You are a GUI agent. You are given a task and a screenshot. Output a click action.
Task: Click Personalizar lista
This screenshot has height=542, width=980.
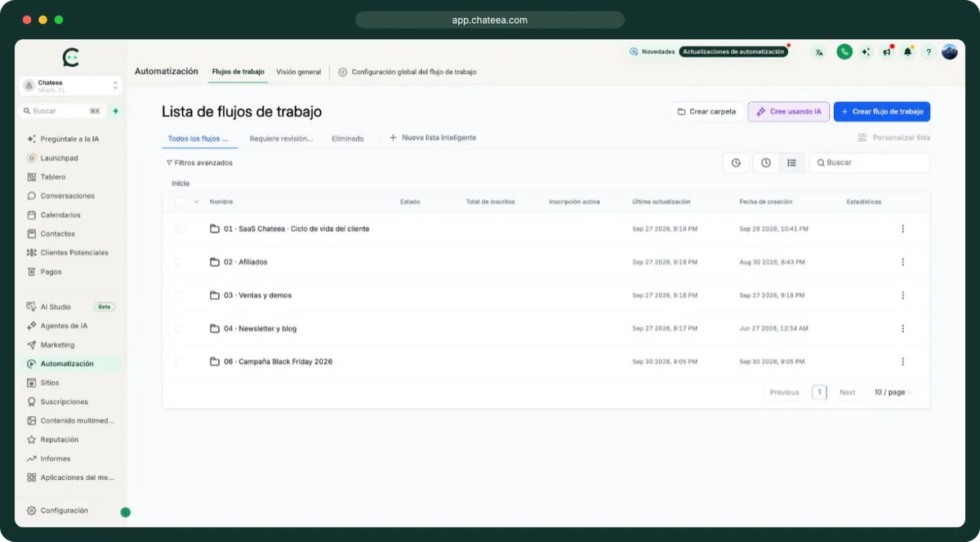(x=893, y=138)
